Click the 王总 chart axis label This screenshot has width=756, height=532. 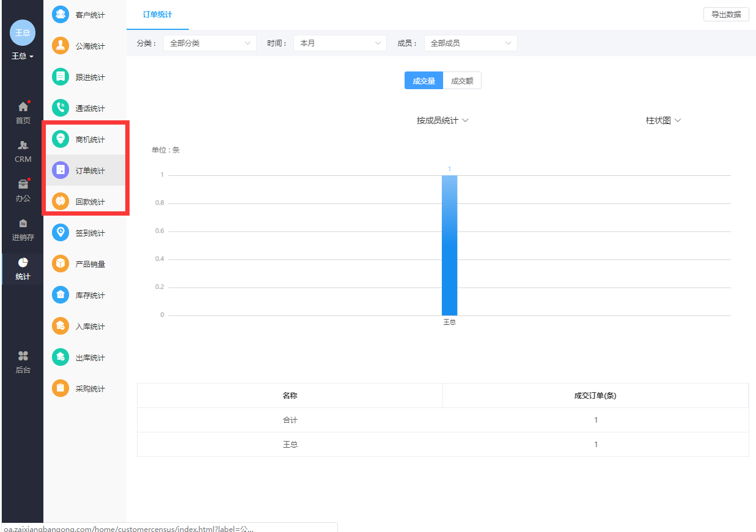pos(450,322)
